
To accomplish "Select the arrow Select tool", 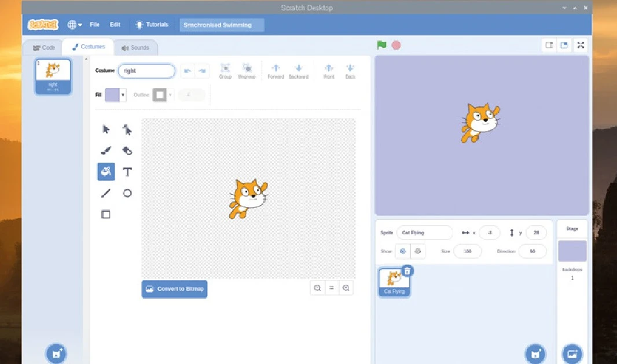I will tap(106, 129).
